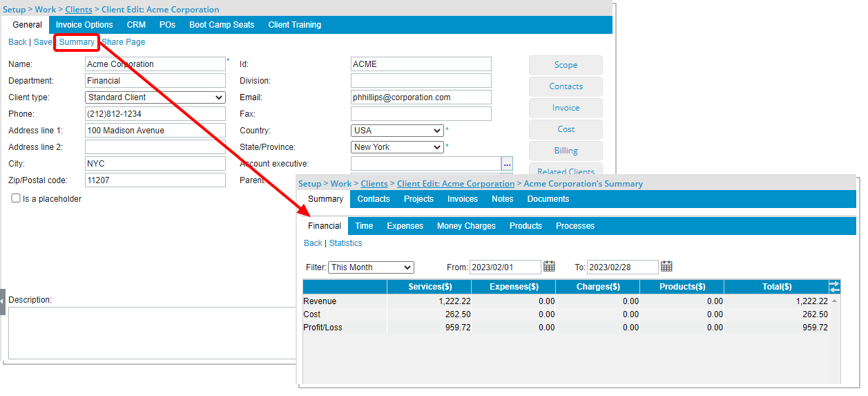The height and width of the screenshot is (396, 868).
Task: Click the Zip/Postal code field
Action: 155,180
